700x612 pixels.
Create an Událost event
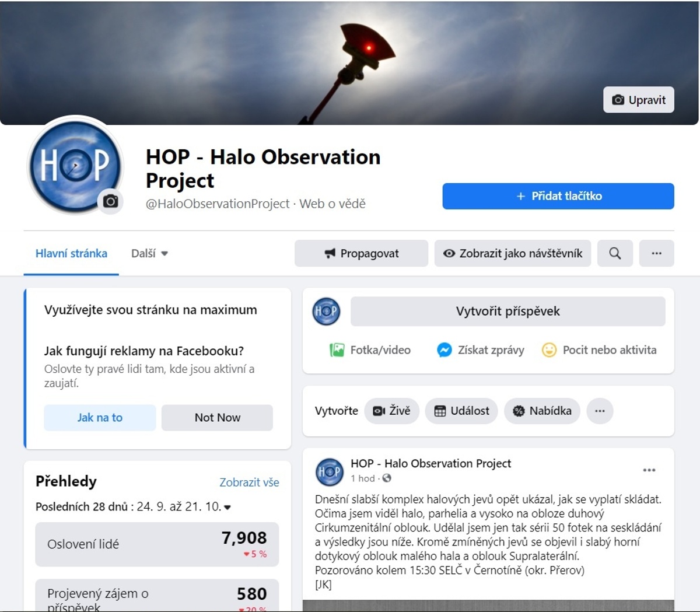461,411
